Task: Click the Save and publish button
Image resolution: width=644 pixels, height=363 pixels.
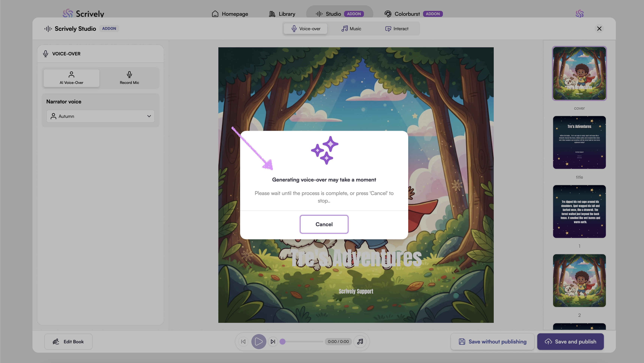Action: click(x=570, y=341)
